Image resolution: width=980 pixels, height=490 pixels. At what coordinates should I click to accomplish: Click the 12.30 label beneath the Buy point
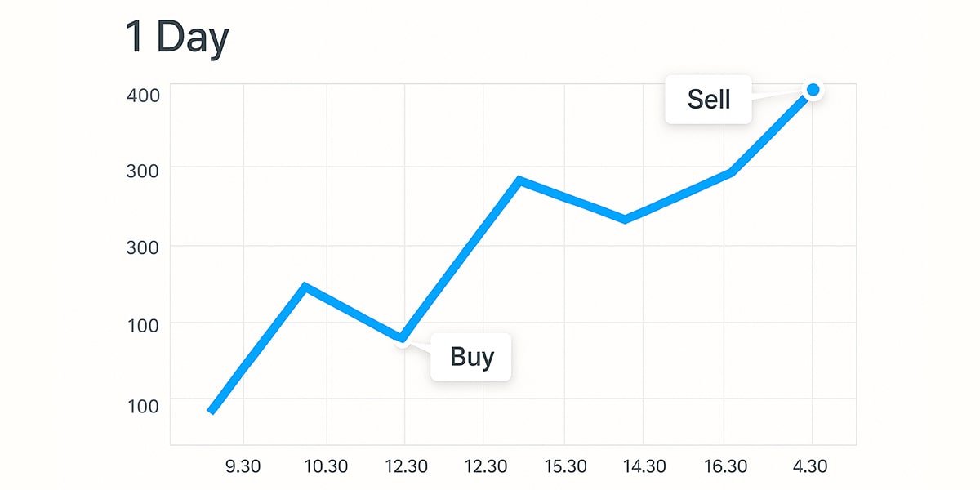click(406, 467)
